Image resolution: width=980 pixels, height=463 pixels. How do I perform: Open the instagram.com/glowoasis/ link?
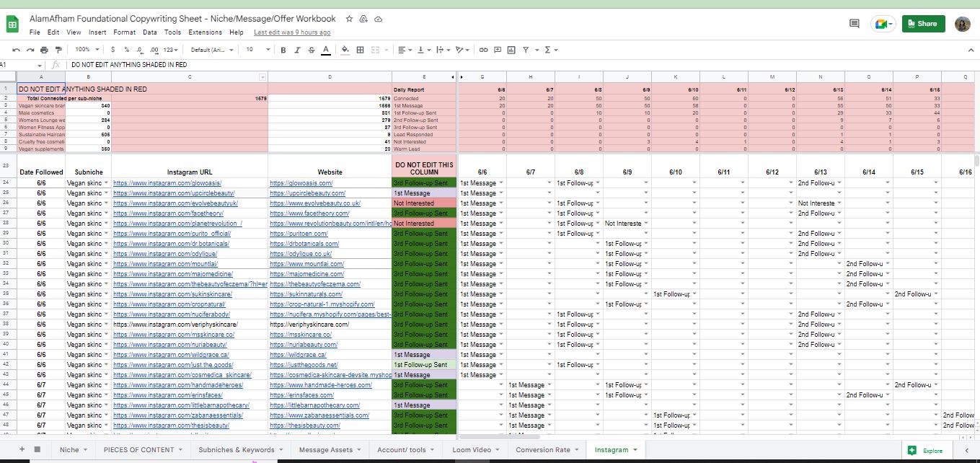[x=167, y=183]
